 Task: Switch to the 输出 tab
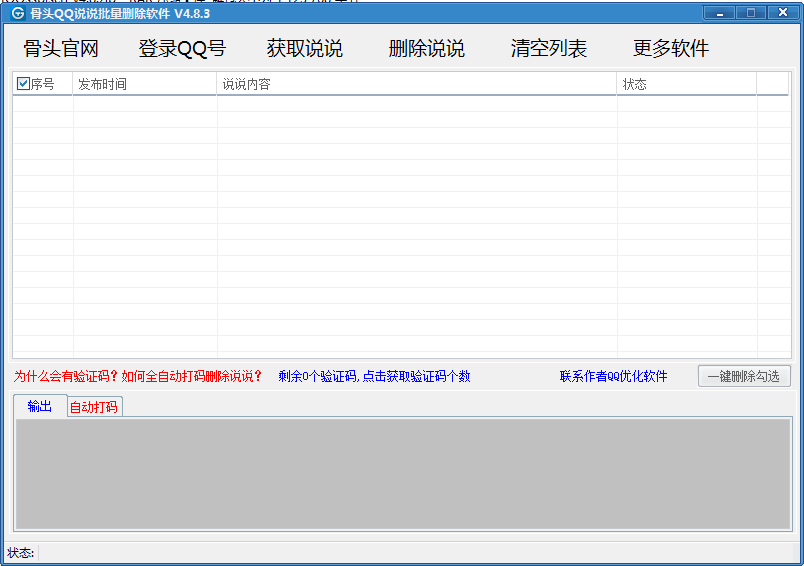click(40, 406)
